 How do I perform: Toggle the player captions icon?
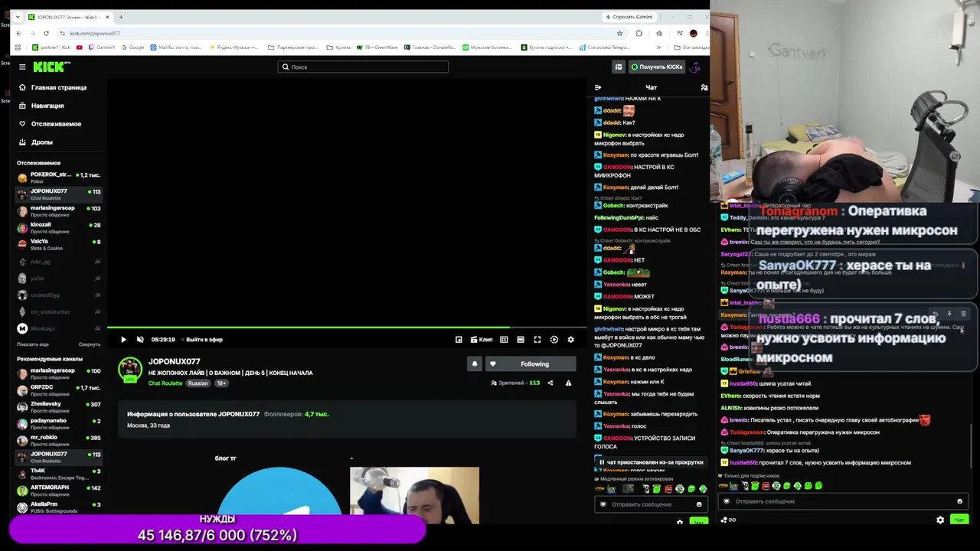504,340
